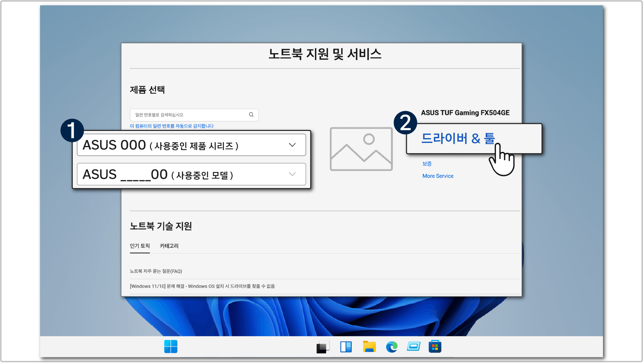The image size is (643, 364).
Task: Select the 인기 토픽 tab
Action: pos(140,246)
